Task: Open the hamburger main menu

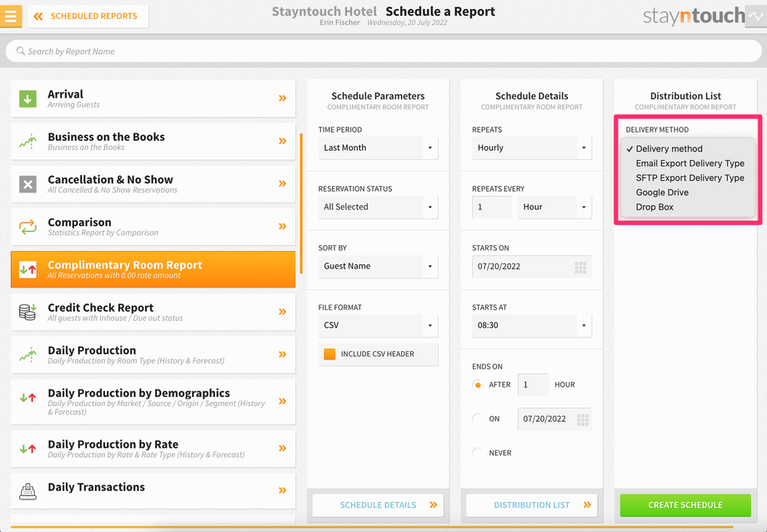Action: [10, 16]
